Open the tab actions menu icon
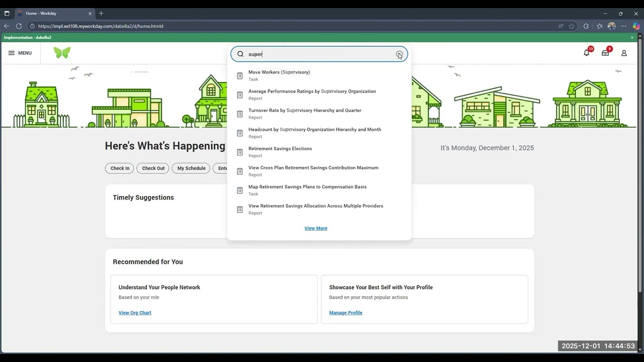The height and width of the screenshot is (362, 644). pos(7,13)
